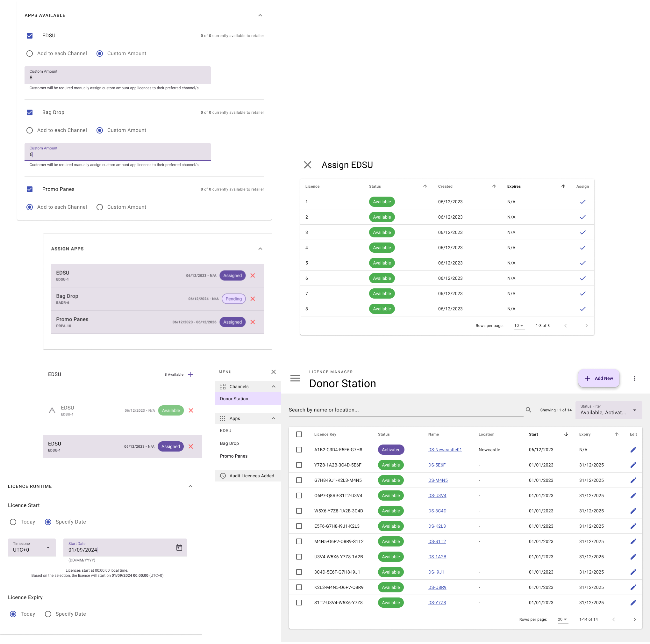Viewport: 650px width, 644px height.
Task: Open Audit Licences Added
Action: [248, 476]
